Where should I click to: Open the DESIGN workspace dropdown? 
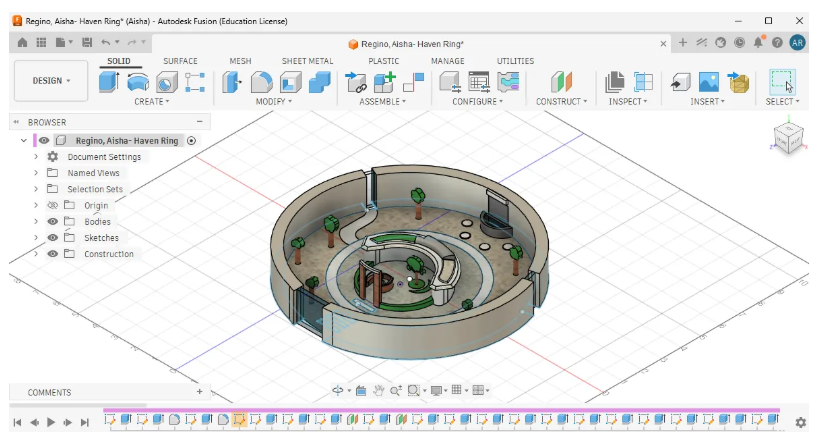click(51, 81)
